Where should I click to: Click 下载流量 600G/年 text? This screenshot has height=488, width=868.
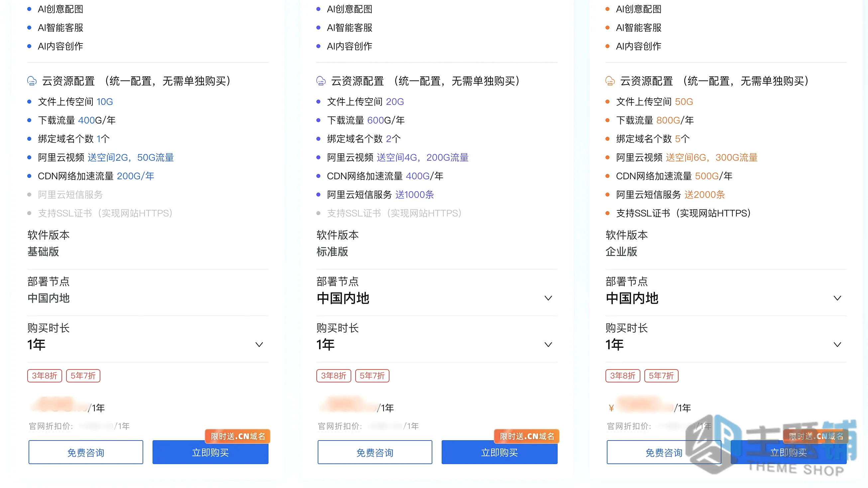366,120
